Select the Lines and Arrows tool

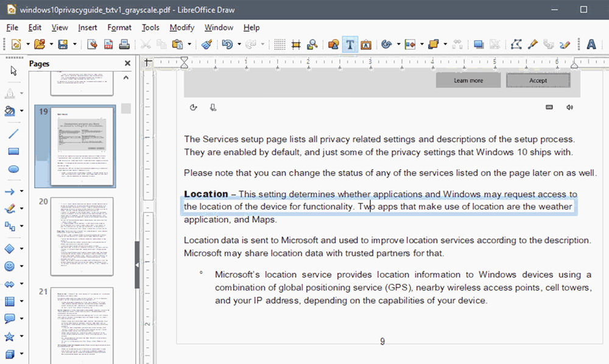(x=10, y=191)
